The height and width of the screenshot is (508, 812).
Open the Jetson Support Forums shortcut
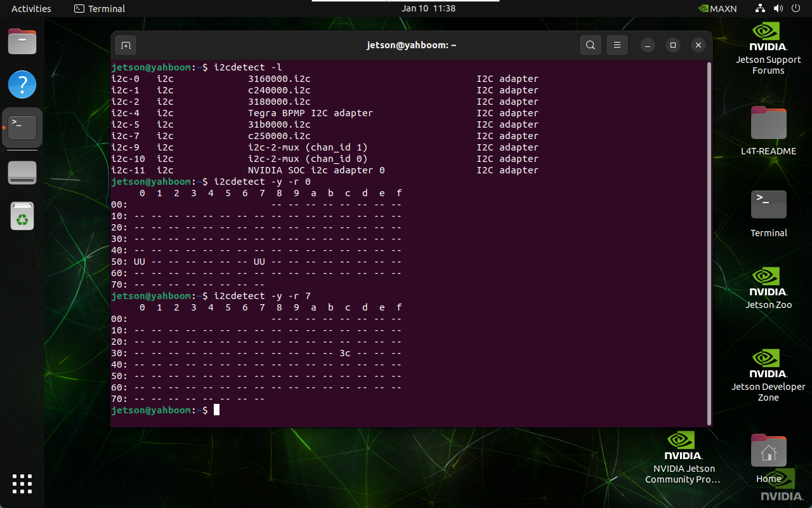coord(768,49)
